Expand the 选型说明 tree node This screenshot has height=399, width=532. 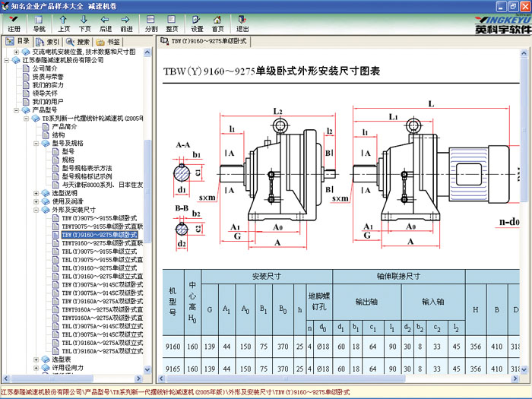[x=36, y=193]
